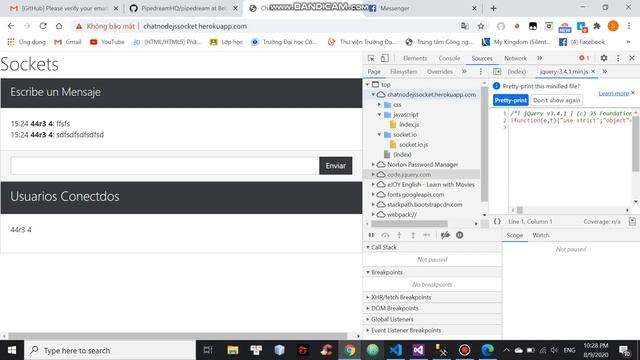Switch to the Network panel
The width and height of the screenshot is (640, 360).
click(x=515, y=58)
